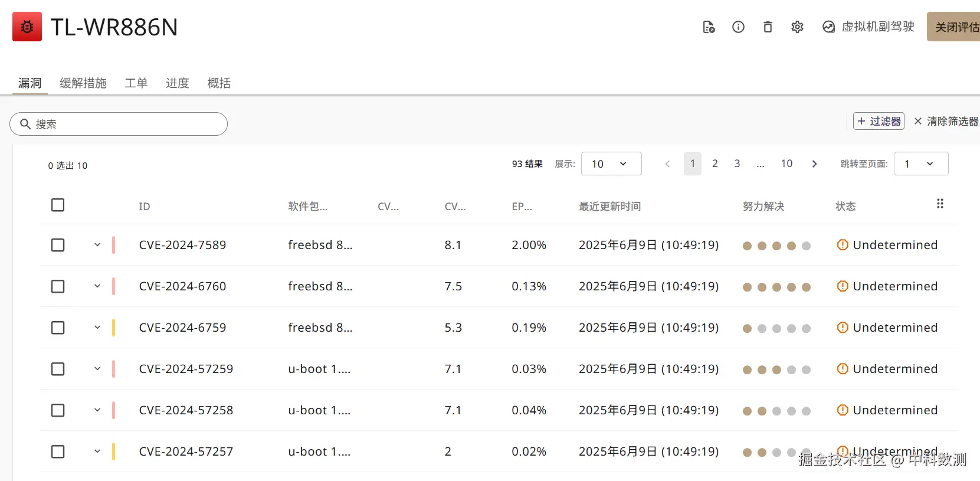
Task: Click u-boot package cell for CVE-2024-57258
Action: 319,410
